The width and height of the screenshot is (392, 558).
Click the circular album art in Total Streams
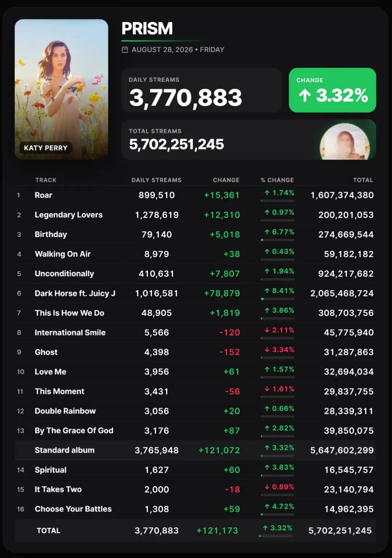pyautogui.click(x=344, y=142)
